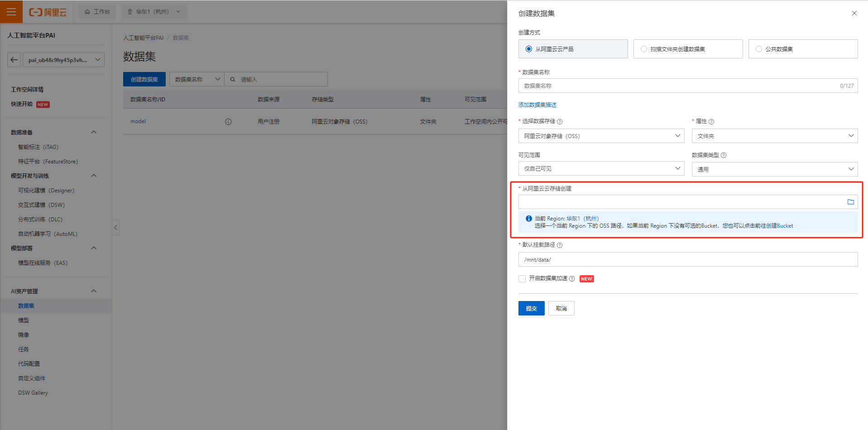
Task: Collapse the 模型开发与训练 sidebar section
Action: click(94, 176)
